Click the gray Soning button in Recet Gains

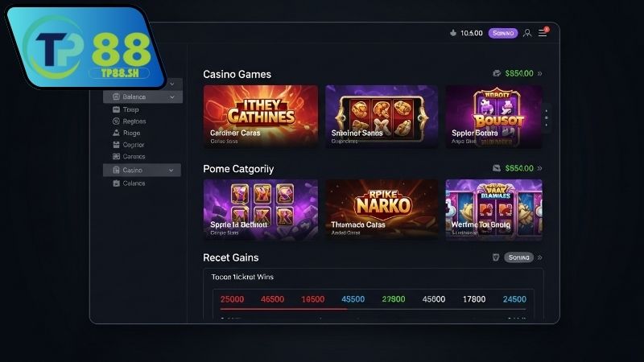tap(518, 257)
